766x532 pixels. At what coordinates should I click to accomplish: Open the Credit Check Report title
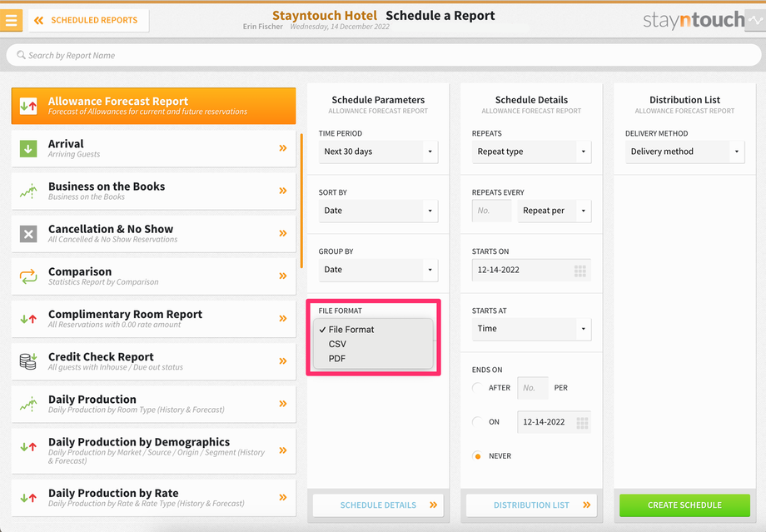pos(101,356)
